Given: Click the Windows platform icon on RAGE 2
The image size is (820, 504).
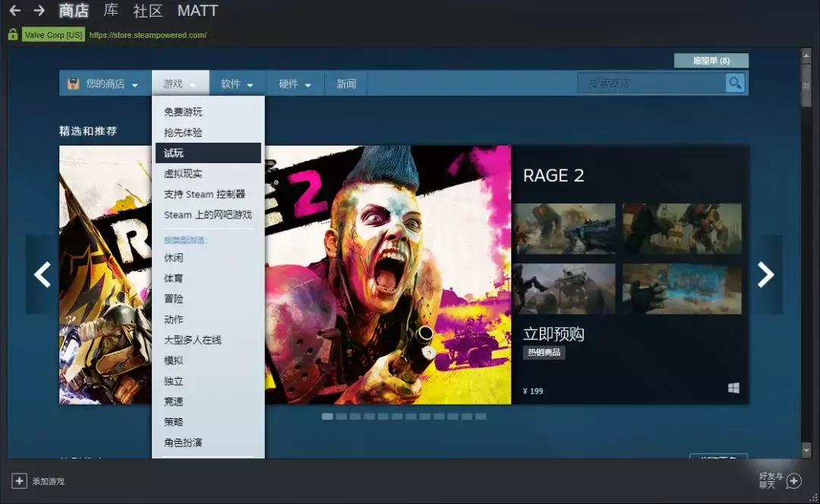Looking at the screenshot, I should [733, 388].
